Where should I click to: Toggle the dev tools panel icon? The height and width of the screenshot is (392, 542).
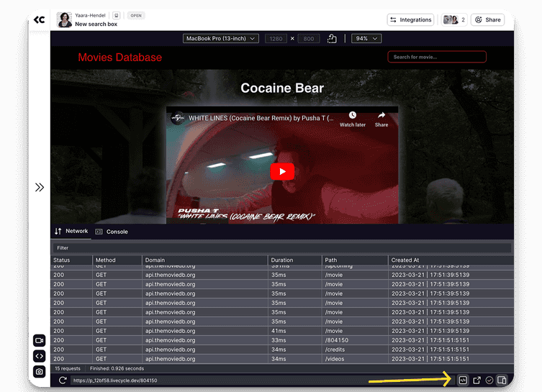[463, 380]
